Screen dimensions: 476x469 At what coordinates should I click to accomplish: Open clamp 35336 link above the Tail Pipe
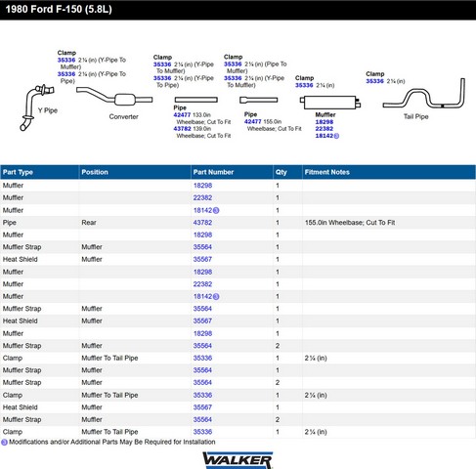(374, 81)
